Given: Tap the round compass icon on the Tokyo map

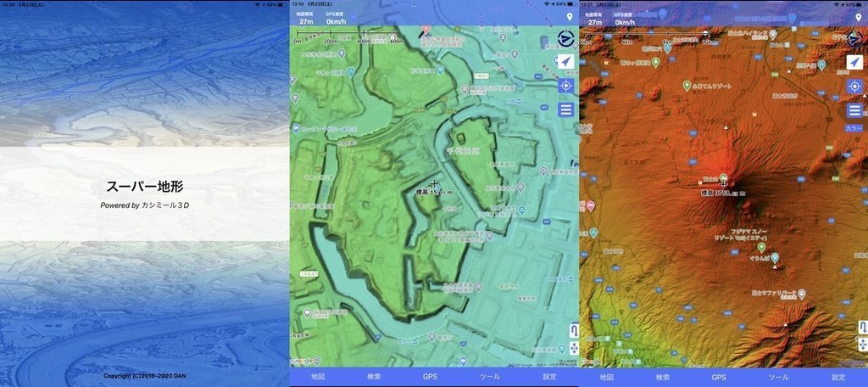Looking at the screenshot, I should pos(566,39).
